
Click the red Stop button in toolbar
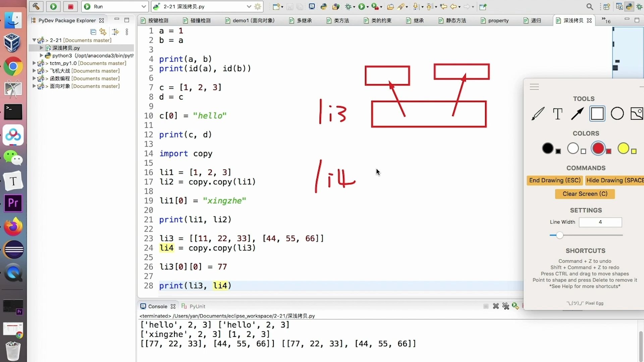70,6
